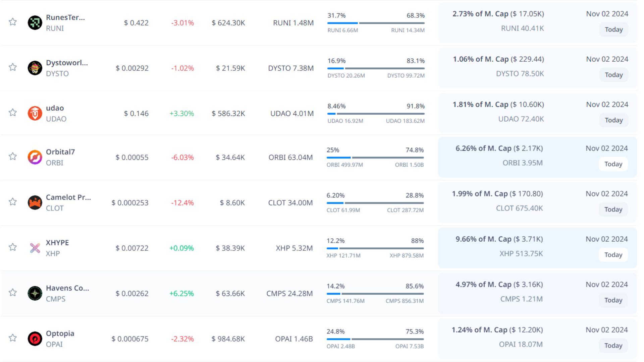Click the udao shield logo icon
The width and height of the screenshot is (644, 362).
[35, 113]
